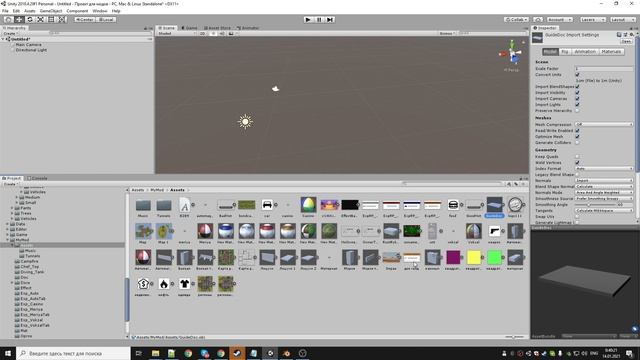Click the cloud services icon
This screenshot has height=360, width=640.
538,19
